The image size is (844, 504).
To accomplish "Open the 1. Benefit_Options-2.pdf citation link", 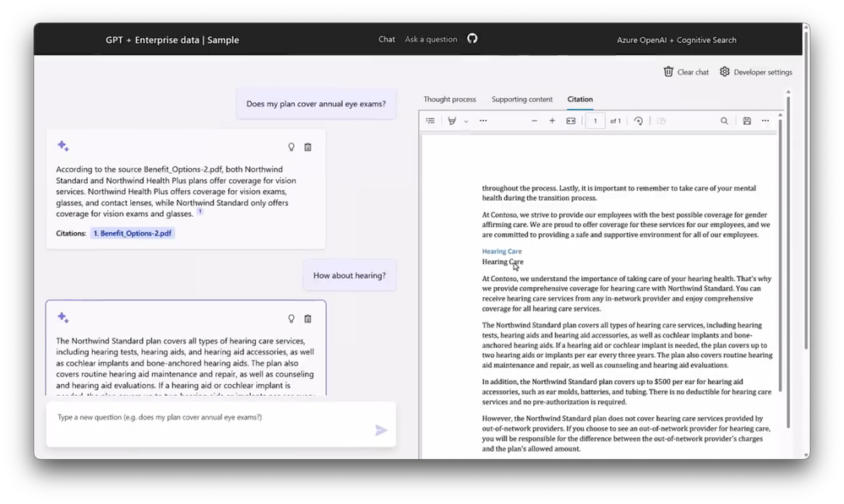I will click(133, 234).
